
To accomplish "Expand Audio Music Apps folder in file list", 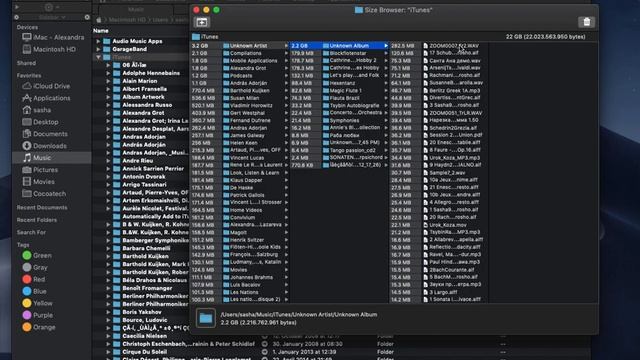I will tap(98, 41).
